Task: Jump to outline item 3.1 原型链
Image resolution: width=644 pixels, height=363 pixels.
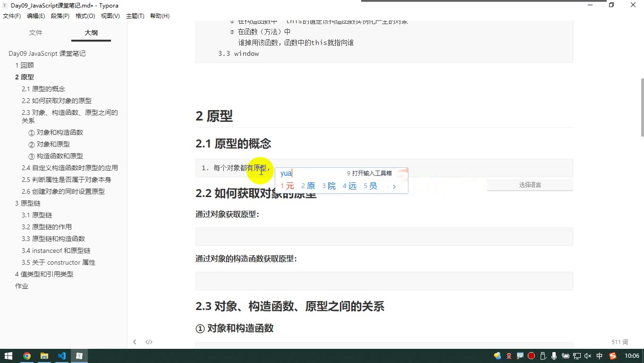Action: (x=37, y=215)
